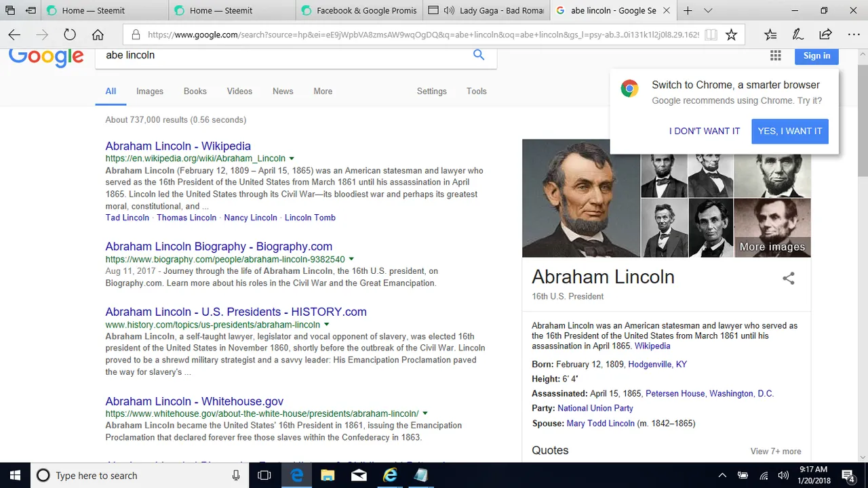Open the Settings menu under search bar
Screen dimensions: 868x488
pyautogui.click(x=432, y=91)
